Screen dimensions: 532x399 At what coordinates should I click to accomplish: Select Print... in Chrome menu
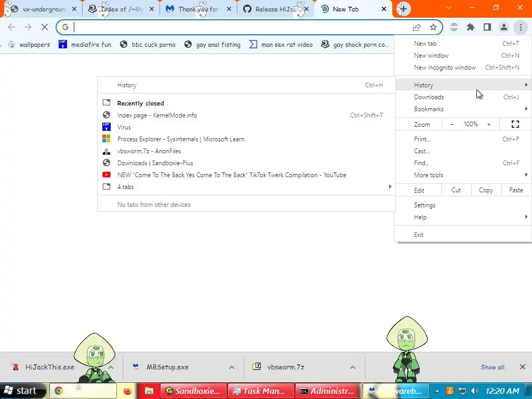pos(463,139)
